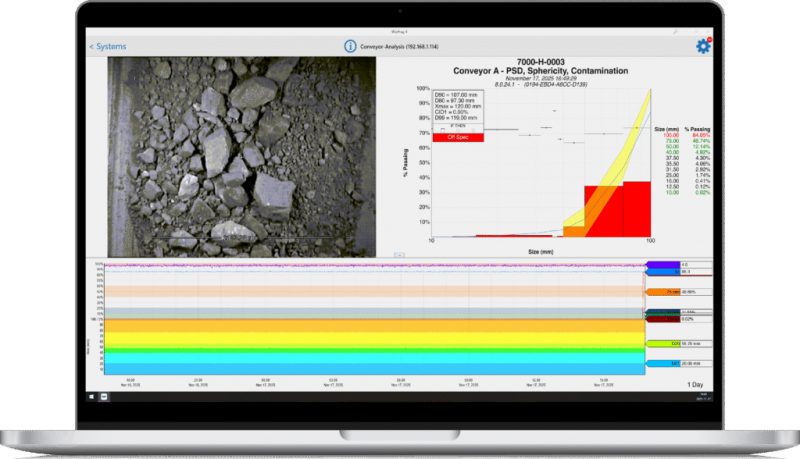Change the 1 Day time range
This screenshot has width=800, height=459.
click(x=695, y=385)
